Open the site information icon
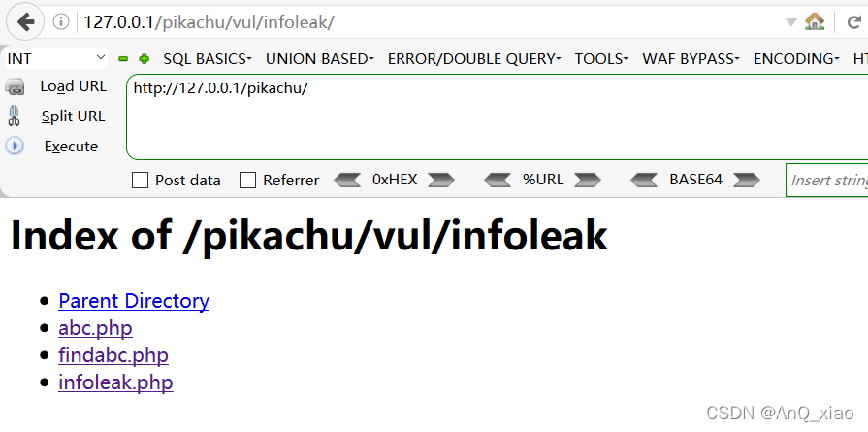 pos(60,22)
